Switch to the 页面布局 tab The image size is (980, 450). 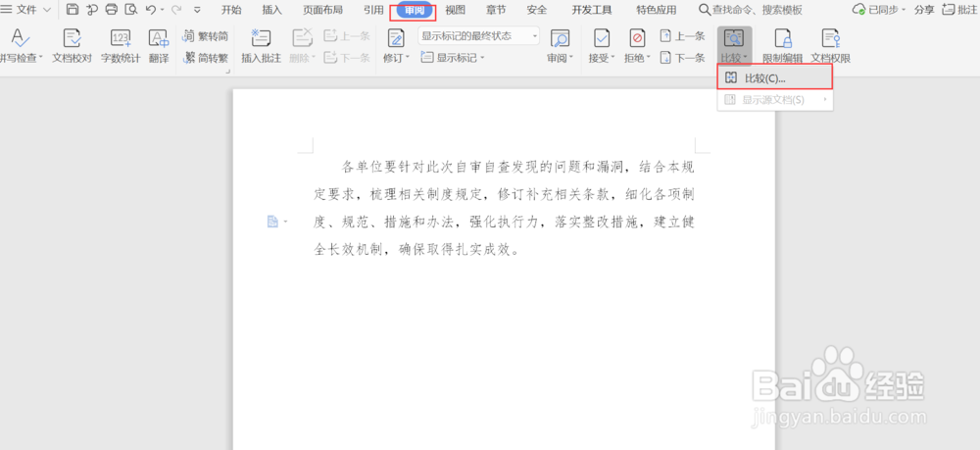coord(322,10)
